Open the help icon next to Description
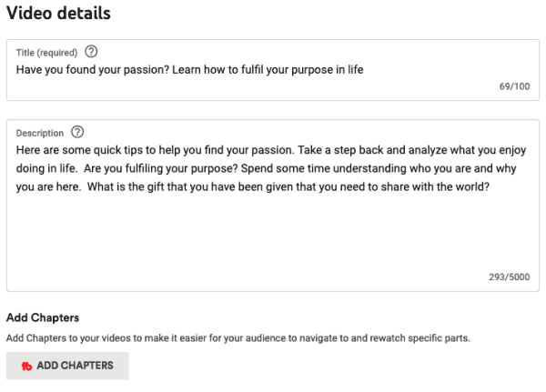 (77, 132)
